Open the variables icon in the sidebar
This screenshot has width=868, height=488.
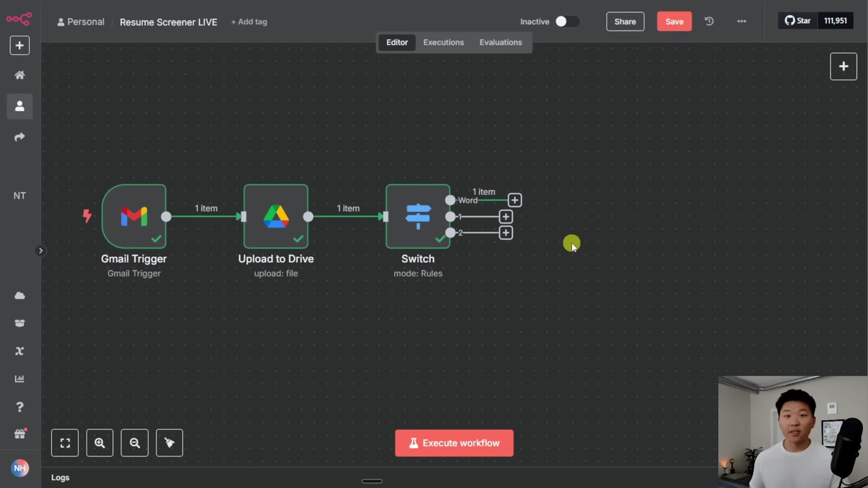pyautogui.click(x=19, y=351)
